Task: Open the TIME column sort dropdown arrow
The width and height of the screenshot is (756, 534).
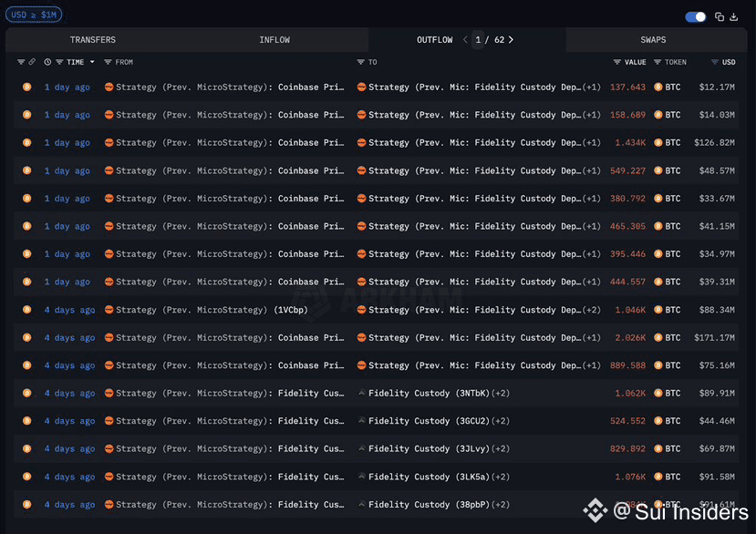Action: (x=91, y=62)
